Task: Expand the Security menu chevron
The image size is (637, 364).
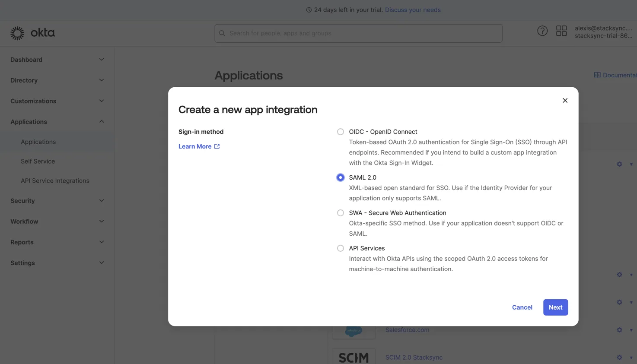Action: (x=102, y=201)
